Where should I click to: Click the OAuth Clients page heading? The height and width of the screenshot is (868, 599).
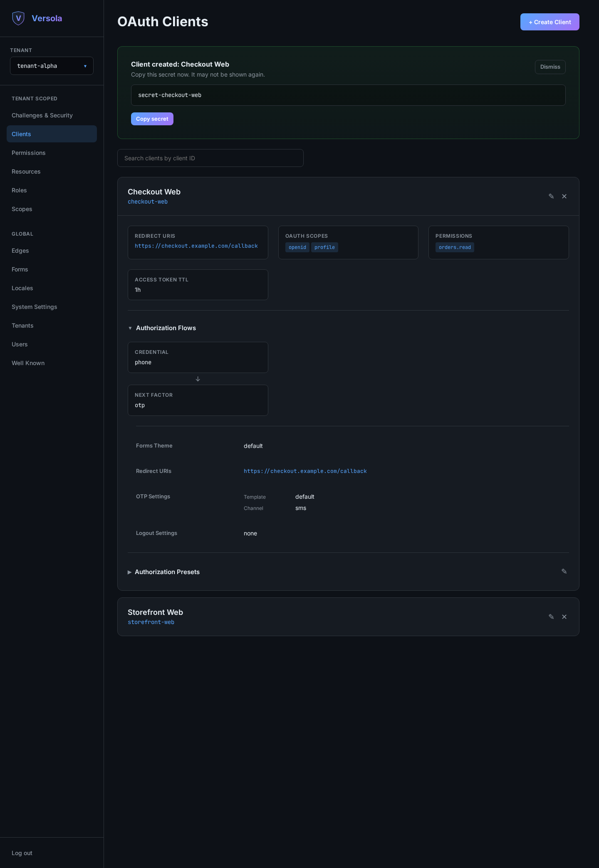[163, 22]
